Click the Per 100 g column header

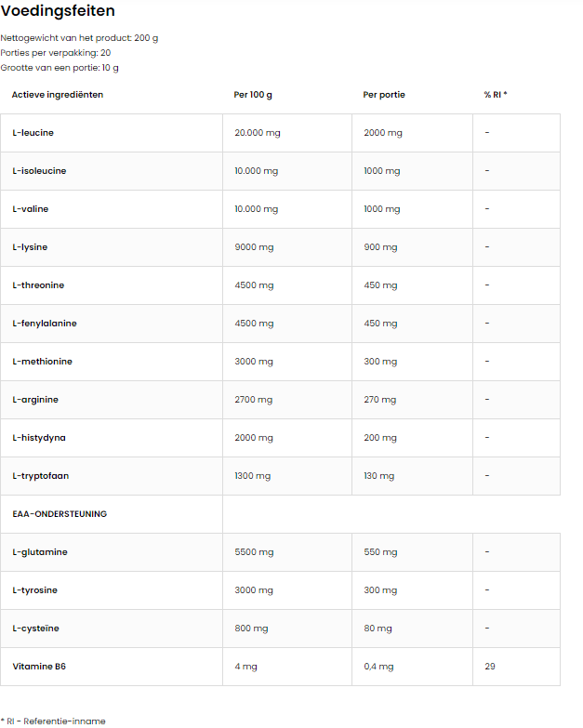253,95
